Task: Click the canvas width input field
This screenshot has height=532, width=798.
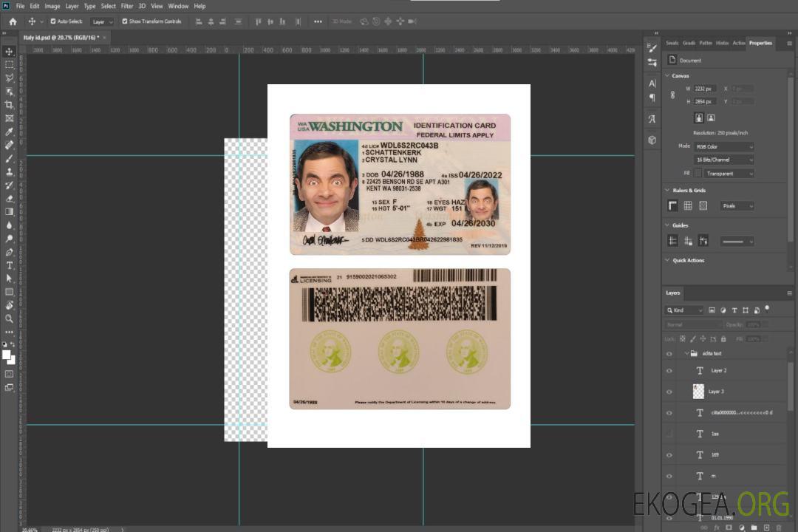Action: [x=705, y=89]
